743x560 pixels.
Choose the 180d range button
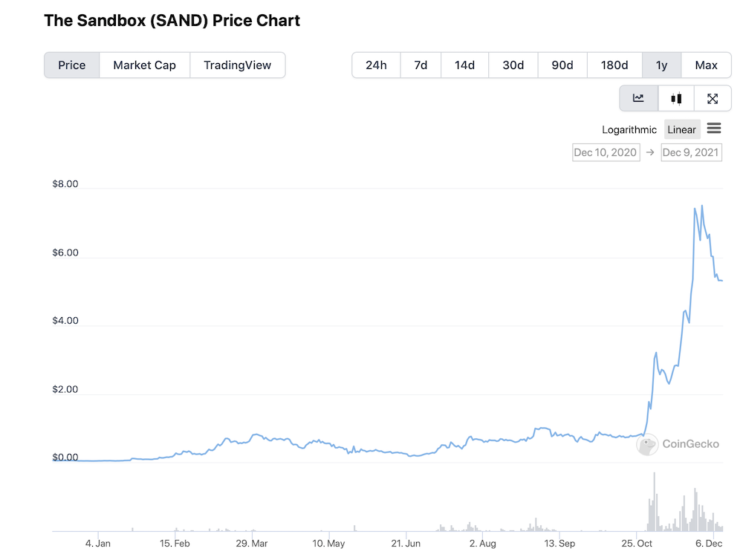(x=614, y=65)
